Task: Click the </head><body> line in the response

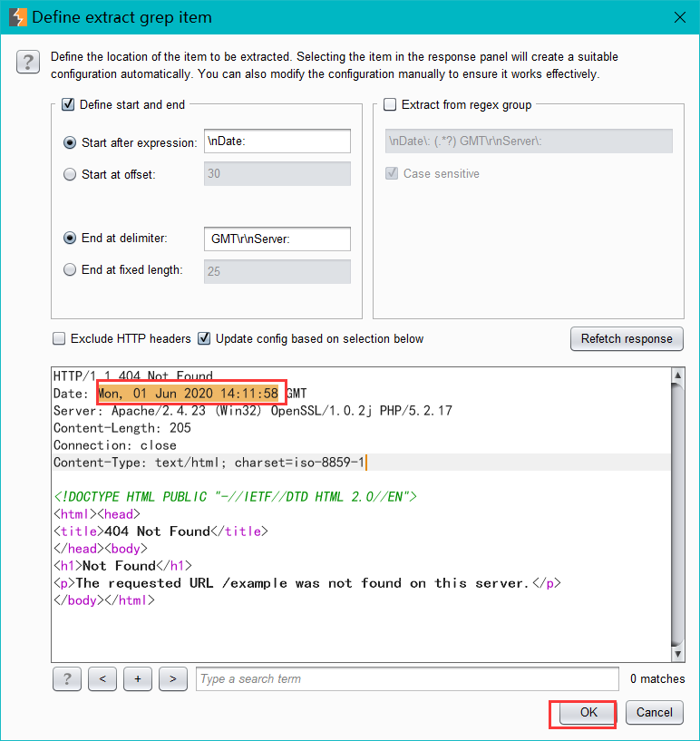Action: pos(101,549)
